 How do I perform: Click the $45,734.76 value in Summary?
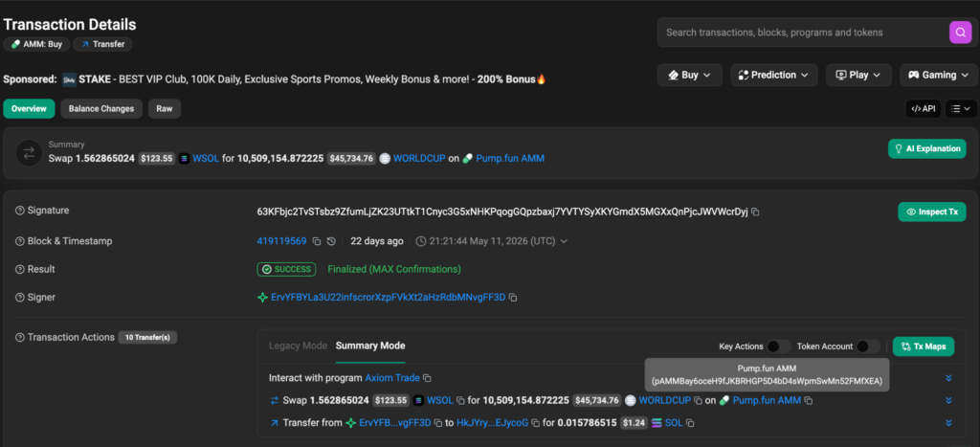click(351, 159)
